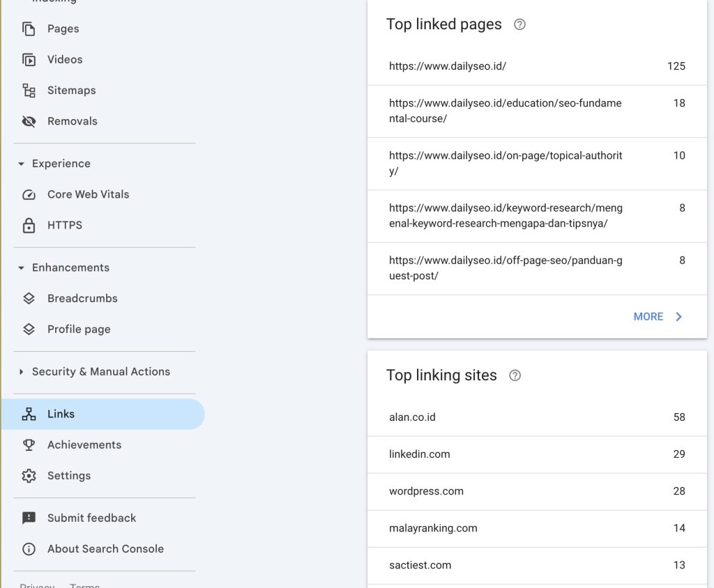The width and height of the screenshot is (714, 588).
Task: Click the count 29 for linkedin.com
Action: click(679, 454)
